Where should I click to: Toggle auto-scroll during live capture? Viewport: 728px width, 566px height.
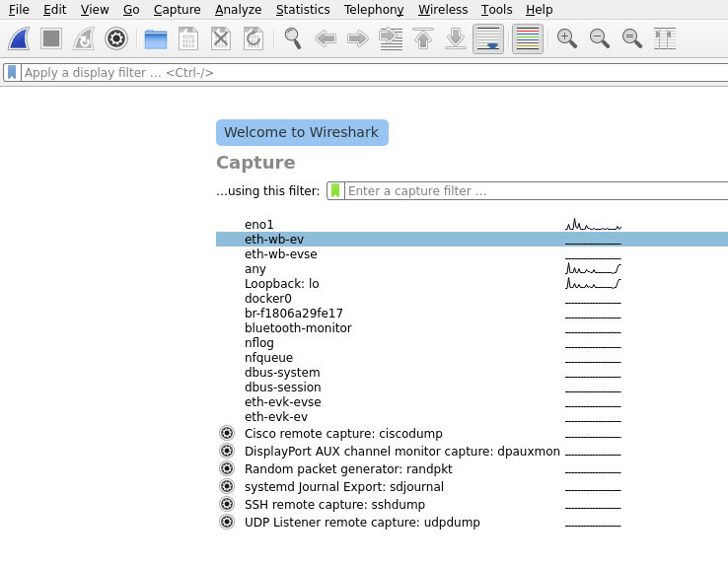click(488, 38)
